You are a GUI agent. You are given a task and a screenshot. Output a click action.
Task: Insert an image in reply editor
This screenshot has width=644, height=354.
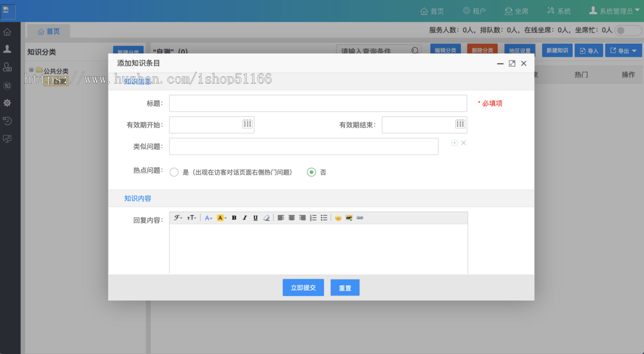click(349, 218)
